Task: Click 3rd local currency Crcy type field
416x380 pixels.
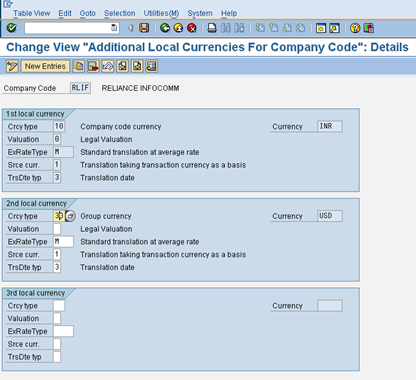Action: 59,306
